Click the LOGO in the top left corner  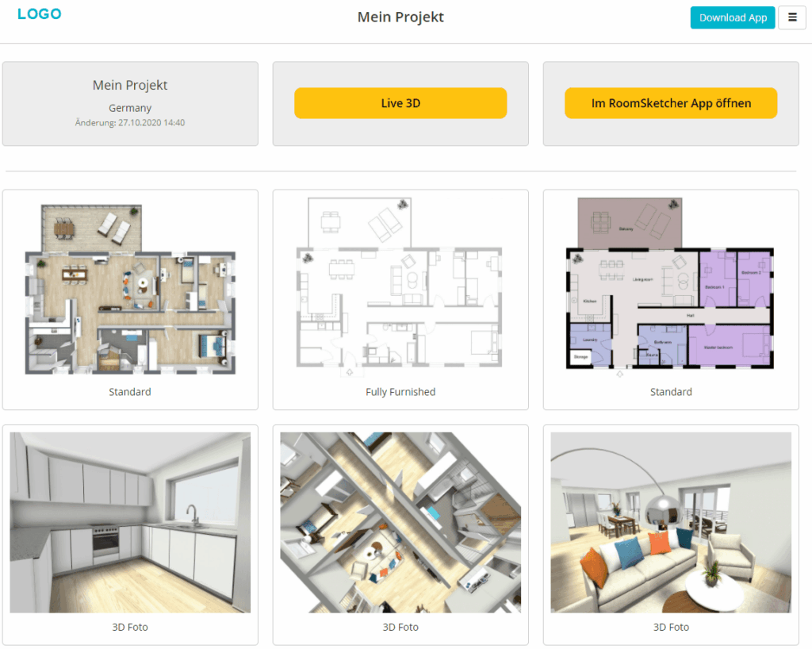39,13
